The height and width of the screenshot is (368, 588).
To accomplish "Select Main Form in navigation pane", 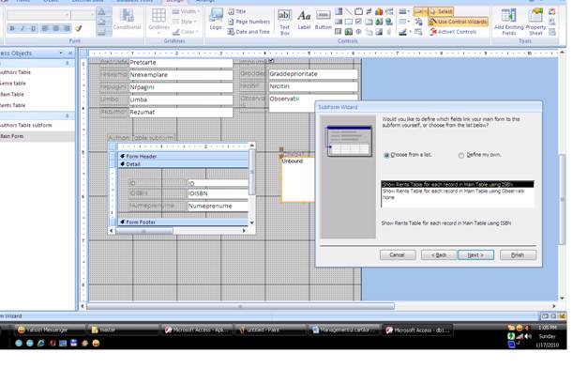I will click(x=37, y=136).
